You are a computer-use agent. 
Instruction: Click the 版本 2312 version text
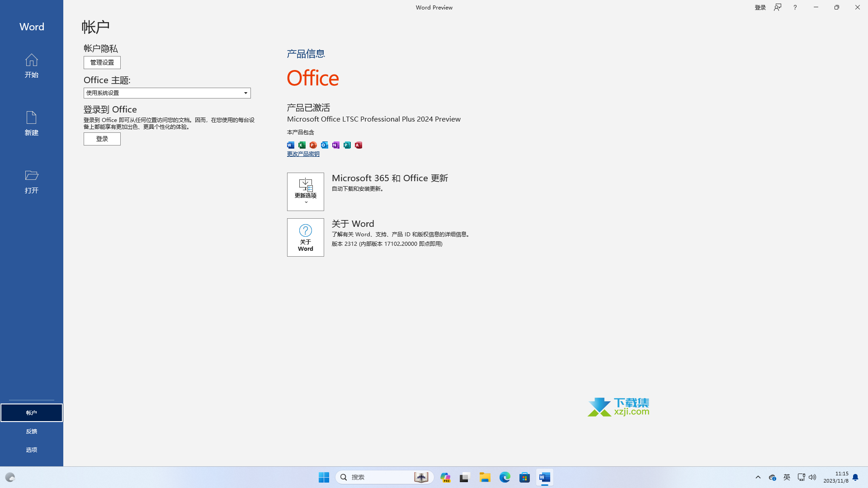coord(387,244)
